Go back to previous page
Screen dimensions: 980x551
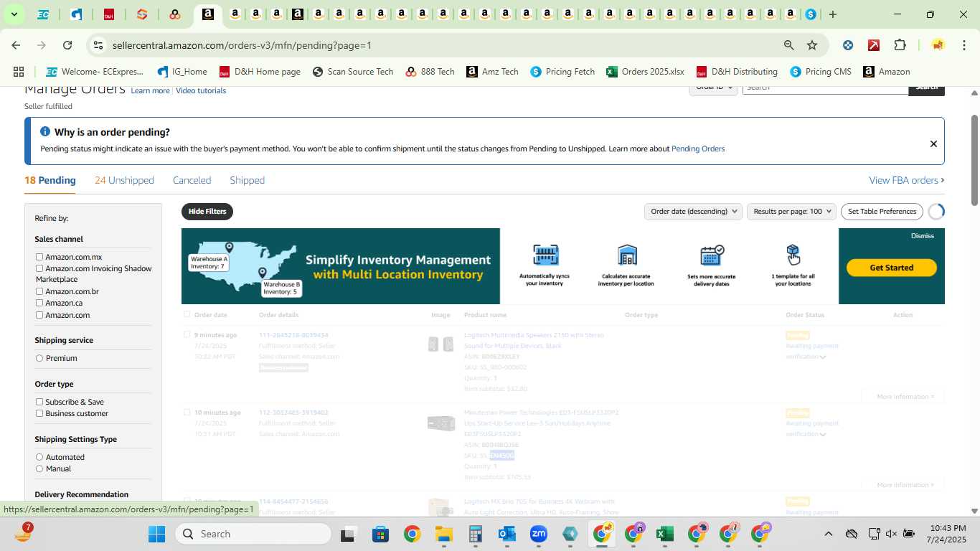(16, 45)
